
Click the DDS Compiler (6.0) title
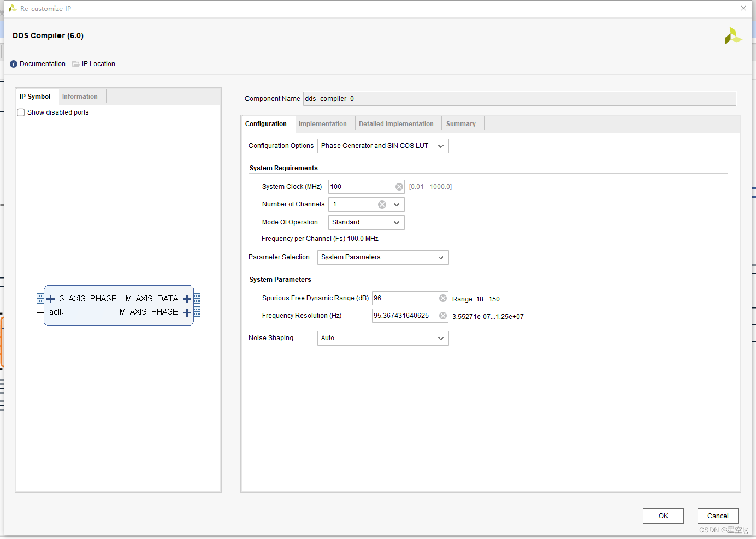point(48,35)
